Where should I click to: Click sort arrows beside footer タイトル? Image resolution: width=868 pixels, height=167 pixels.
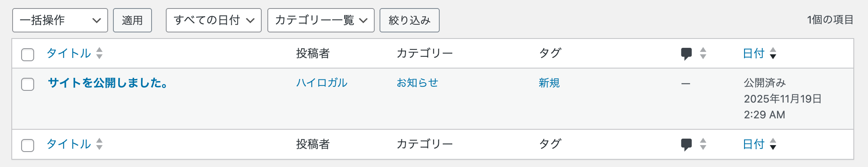click(100, 144)
